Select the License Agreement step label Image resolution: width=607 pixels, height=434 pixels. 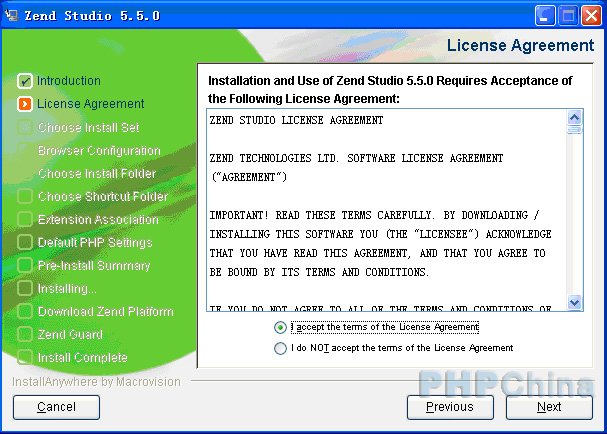pyautogui.click(x=91, y=104)
